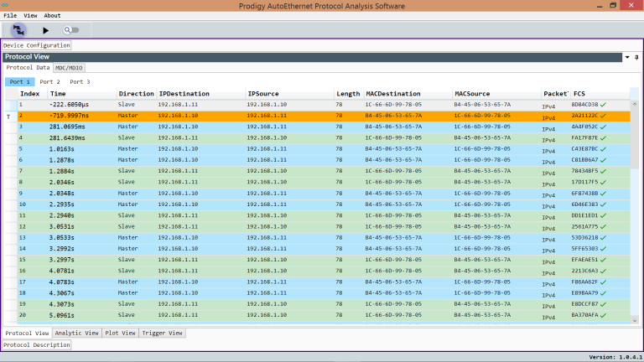The image size is (644, 362).
Task: Open the Protocol View panel dropdown arrow
Action: tap(627, 57)
